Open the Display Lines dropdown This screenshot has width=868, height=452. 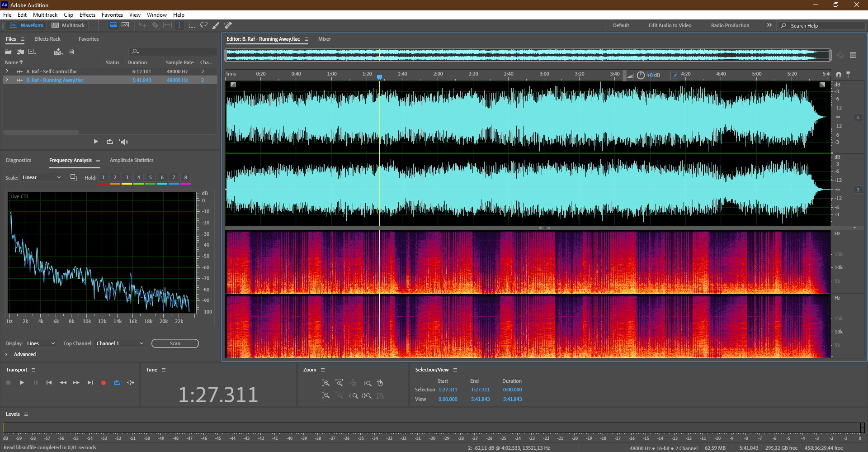(x=41, y=343)
